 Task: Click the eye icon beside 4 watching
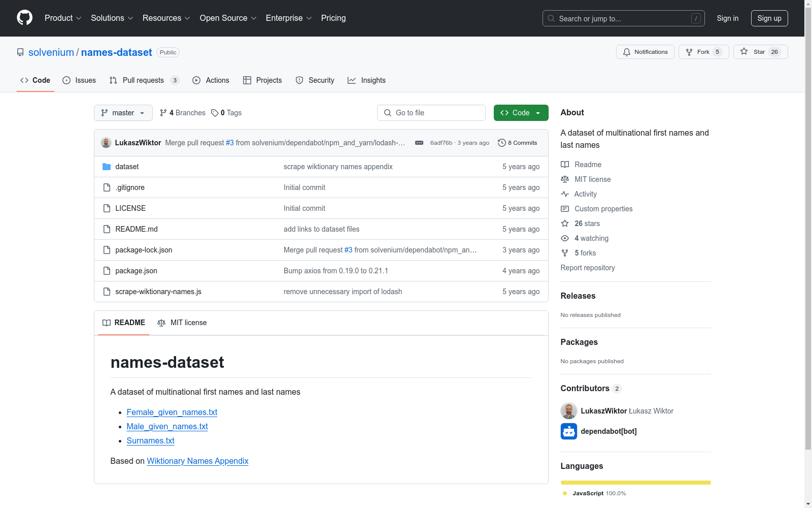click(x=565, y=238)
